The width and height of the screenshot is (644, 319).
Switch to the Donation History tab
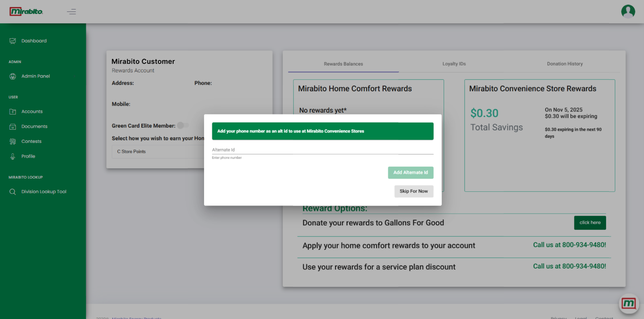click(565, 64)
